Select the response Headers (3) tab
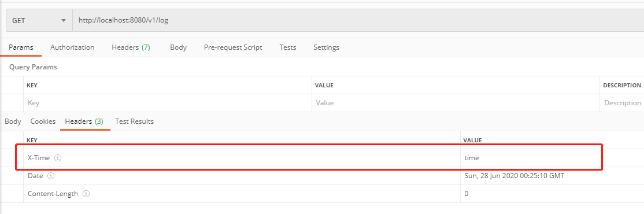644x214 pixels. click(x=84, y=121)
